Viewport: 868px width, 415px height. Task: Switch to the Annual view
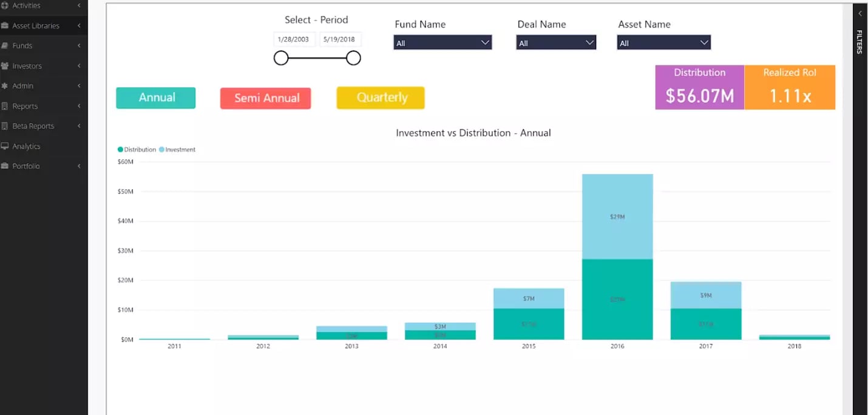pos(156,98)
